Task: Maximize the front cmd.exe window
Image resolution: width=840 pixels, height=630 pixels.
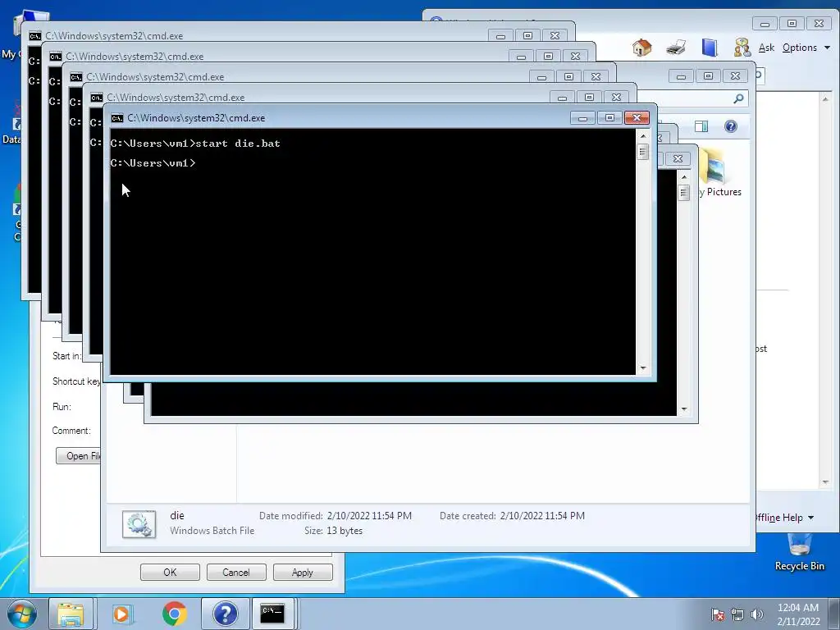Action: 609,118
